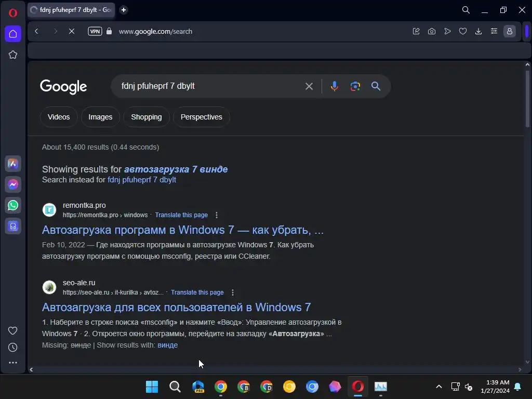Search instead for fdnj pfuheprf 7 dbylt
The width and height of the screenshot is (532, 399).
pos(142,180)
